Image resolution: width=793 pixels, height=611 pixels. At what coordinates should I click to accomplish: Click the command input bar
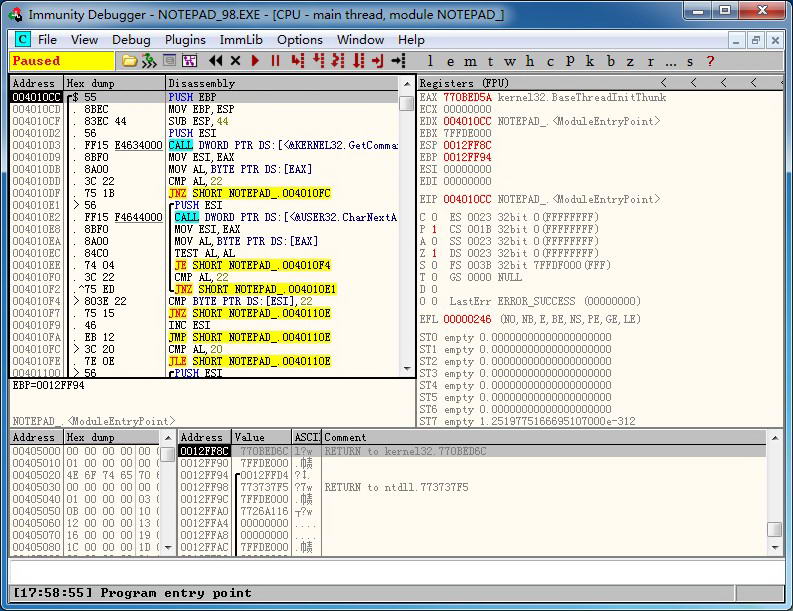[396, 572]
